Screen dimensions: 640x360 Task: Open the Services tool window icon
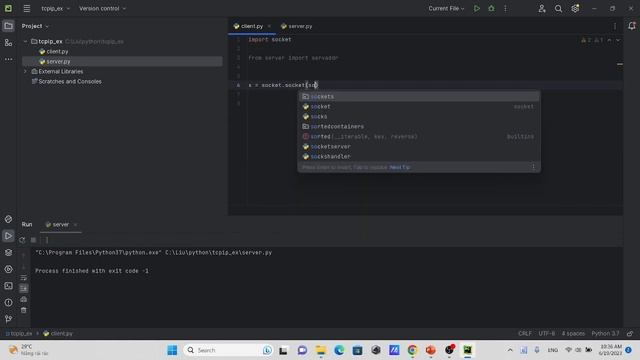[x=8, y=269]
